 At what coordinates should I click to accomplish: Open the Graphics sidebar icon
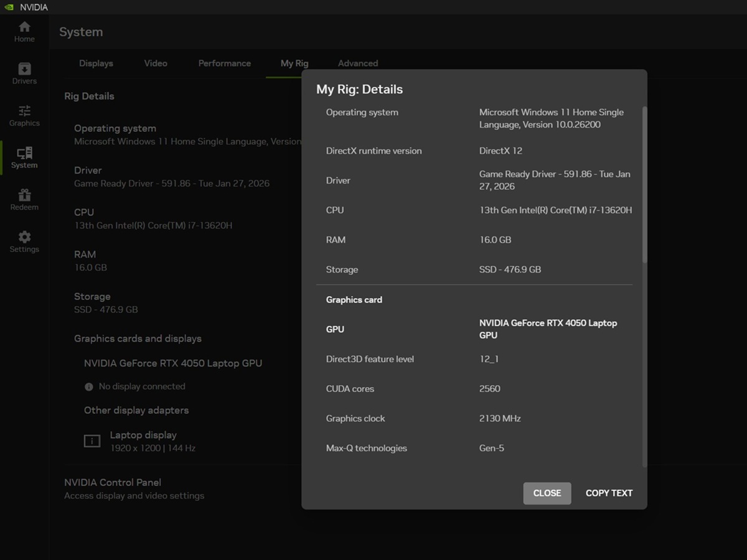point(24,111)
